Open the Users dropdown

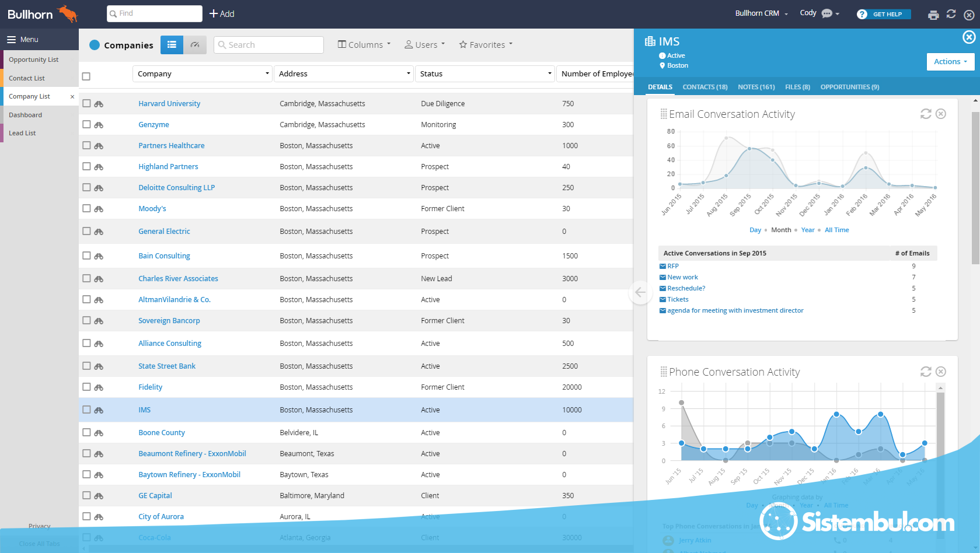point(425,45)
